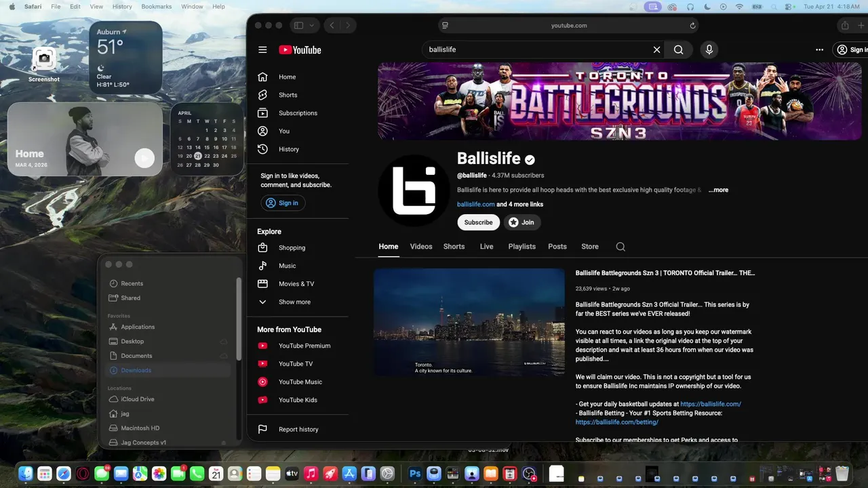Open the Battlegrounds Szn 3 video title
Image resolution: width=868 pixels, height=488 pixels.
click(665, 273)
